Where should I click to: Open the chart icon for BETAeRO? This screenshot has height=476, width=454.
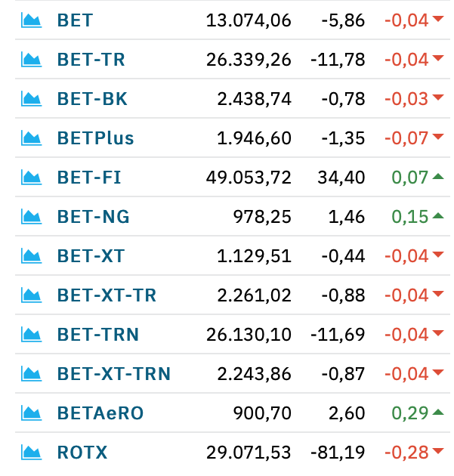point(31,413)
